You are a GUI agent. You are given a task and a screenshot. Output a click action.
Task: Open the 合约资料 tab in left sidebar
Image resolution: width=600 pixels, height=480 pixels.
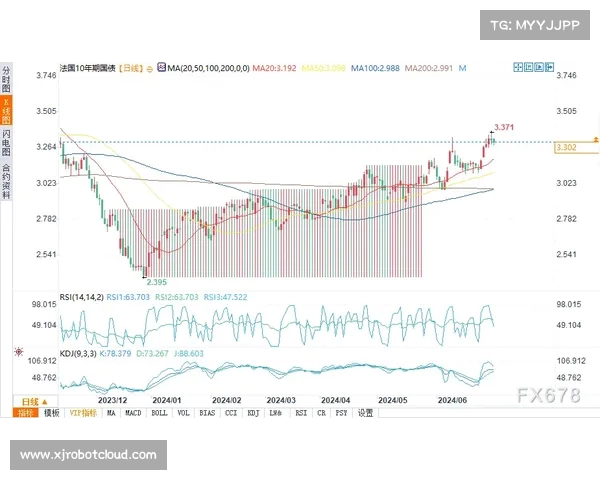coord(6,181)
